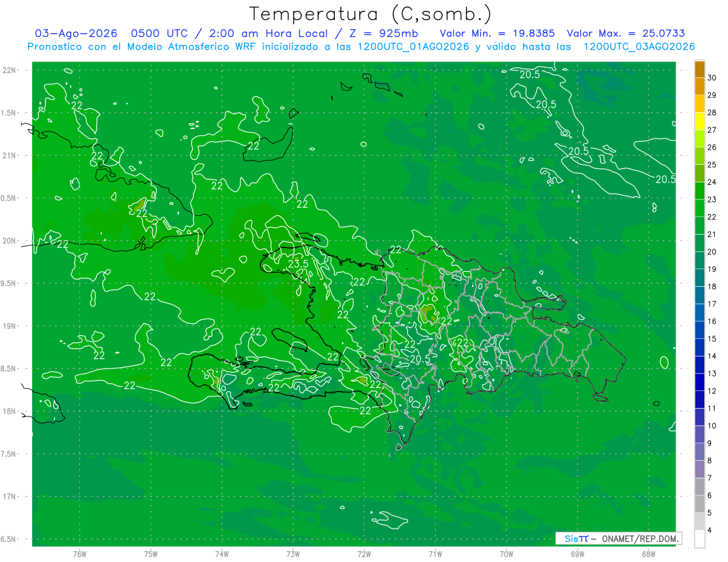Click the '75W' longitude axis label
The image size is (728, 562).
coord(150,554)
